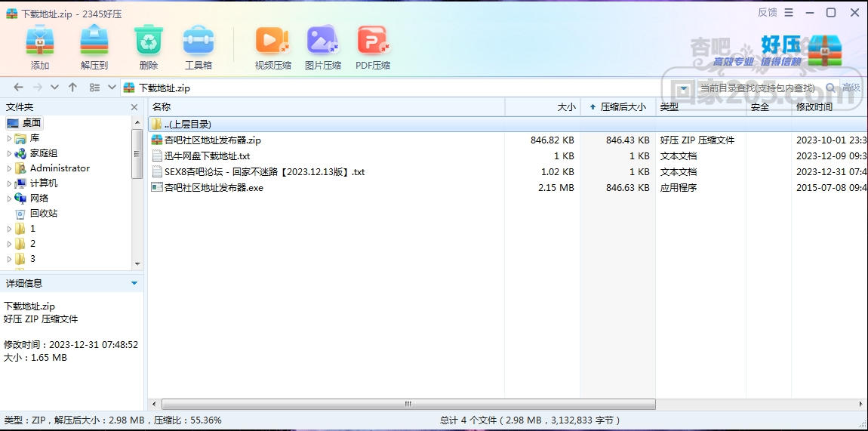Launch the 视频压缩 video compression tool

click(x=272, y=41)
